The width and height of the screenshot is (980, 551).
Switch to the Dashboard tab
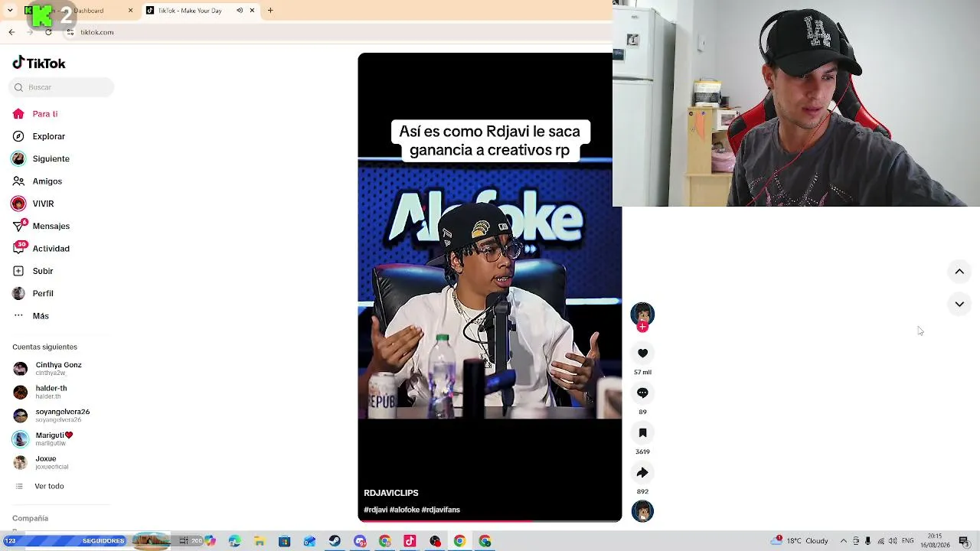pos(80,11)
